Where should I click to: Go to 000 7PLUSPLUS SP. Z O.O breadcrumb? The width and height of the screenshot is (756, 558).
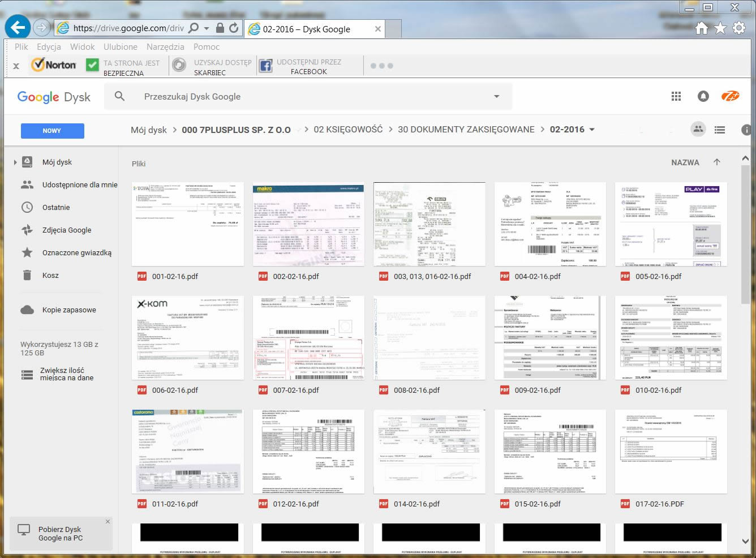236,130
